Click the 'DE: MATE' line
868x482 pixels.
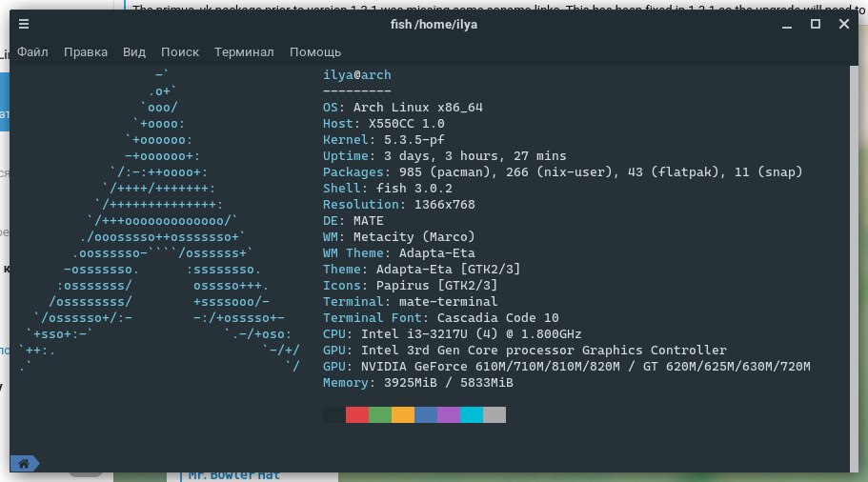coord(353,221)
